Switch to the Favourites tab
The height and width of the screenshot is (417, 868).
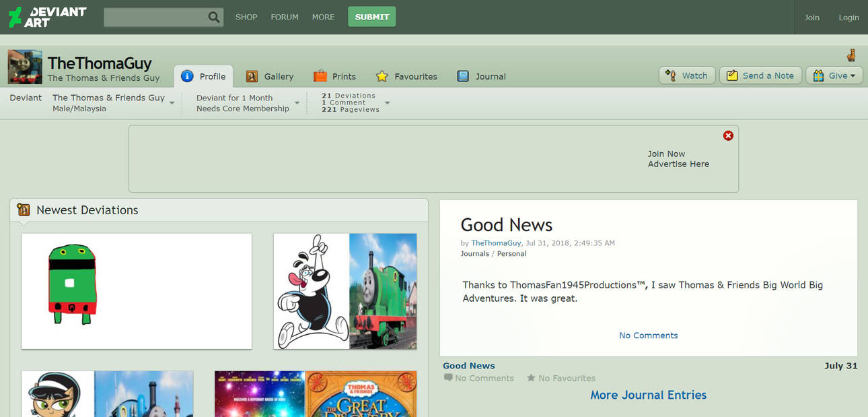[x=406, y=76]
